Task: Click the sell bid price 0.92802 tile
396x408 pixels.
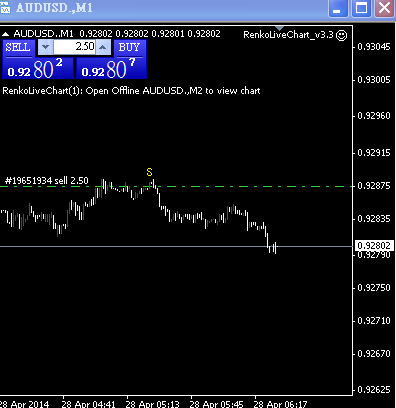Action: [38, 68]
